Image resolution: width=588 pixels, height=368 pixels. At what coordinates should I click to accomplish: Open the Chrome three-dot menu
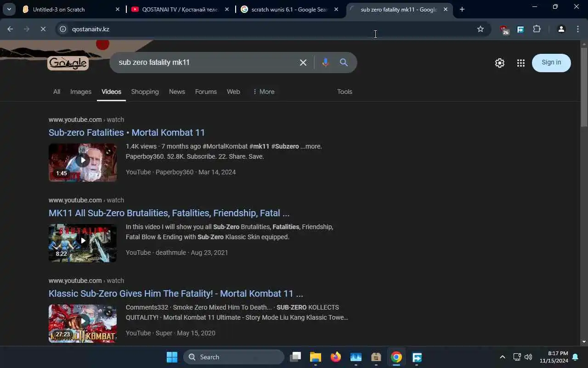tap(578, 29)
